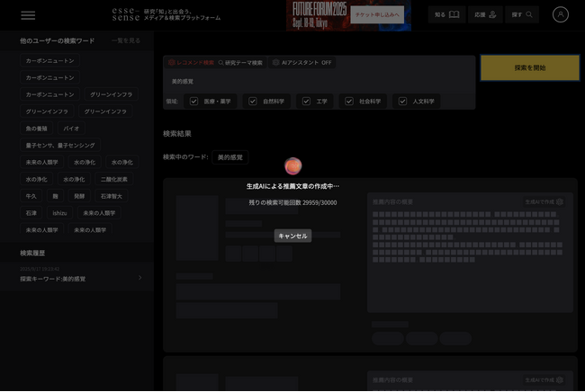
Task: Open 一覧を見る for other users' keywords
Action: tap(125, 41)
